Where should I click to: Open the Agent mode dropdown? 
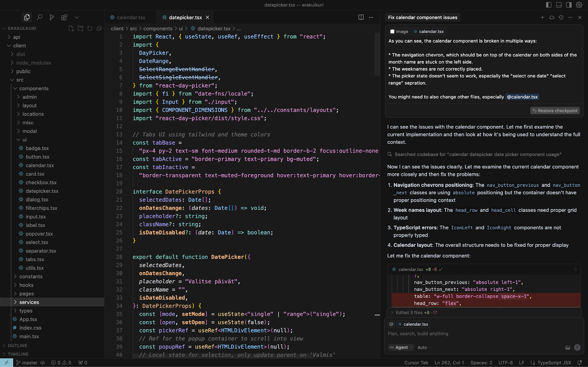[401, 348]
